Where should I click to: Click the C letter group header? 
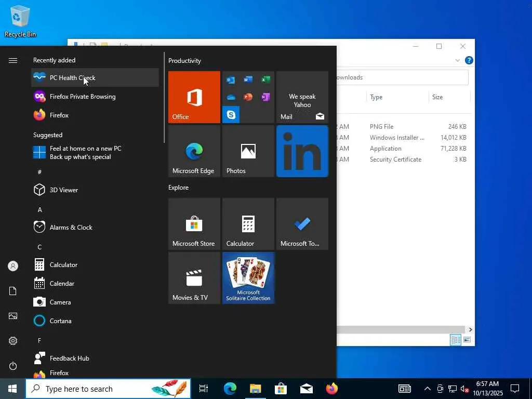pos(39,247)
